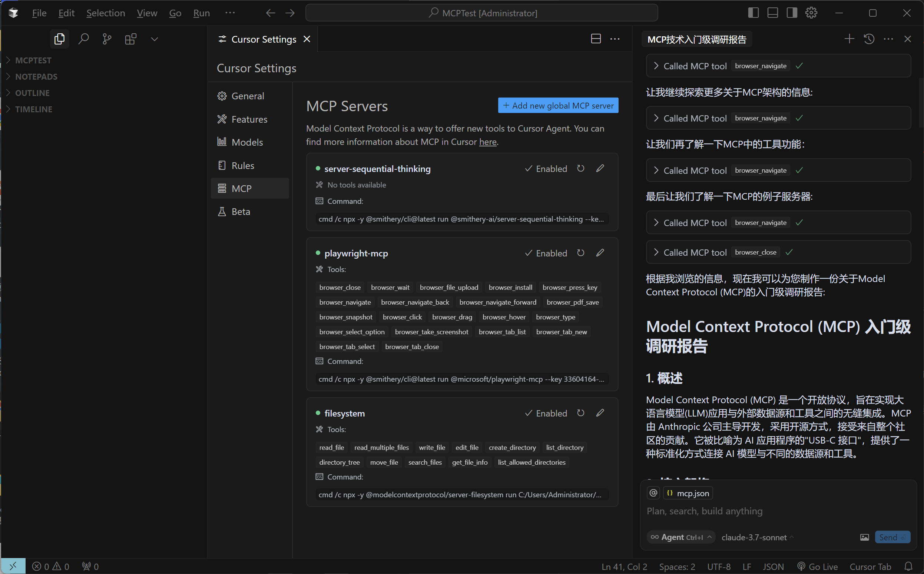Click Add new global MCP server

tap(558, 105)
